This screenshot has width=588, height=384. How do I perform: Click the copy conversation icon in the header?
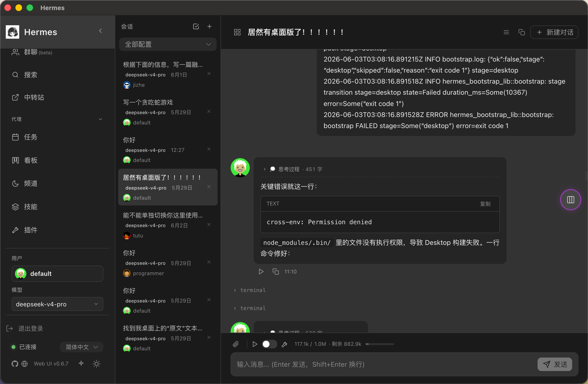tap(521, 32)
